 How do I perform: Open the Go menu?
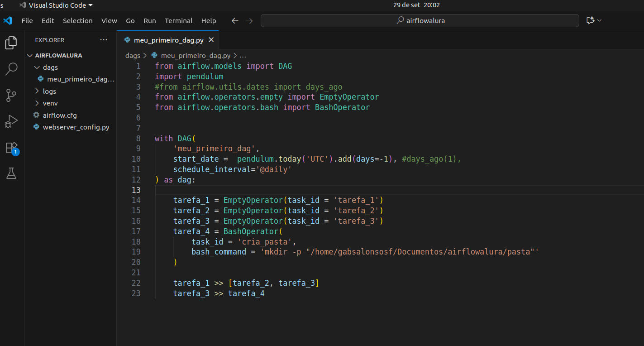pos(130,21)
